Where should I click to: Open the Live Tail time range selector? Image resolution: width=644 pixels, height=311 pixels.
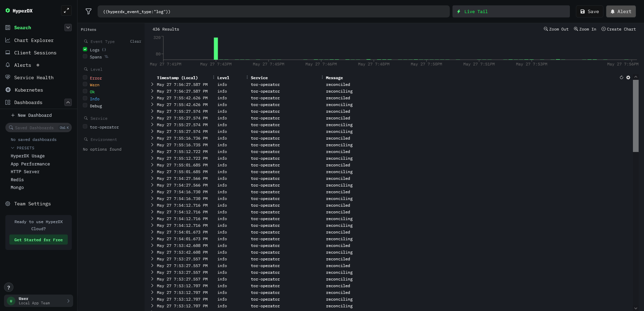[511, 11]
